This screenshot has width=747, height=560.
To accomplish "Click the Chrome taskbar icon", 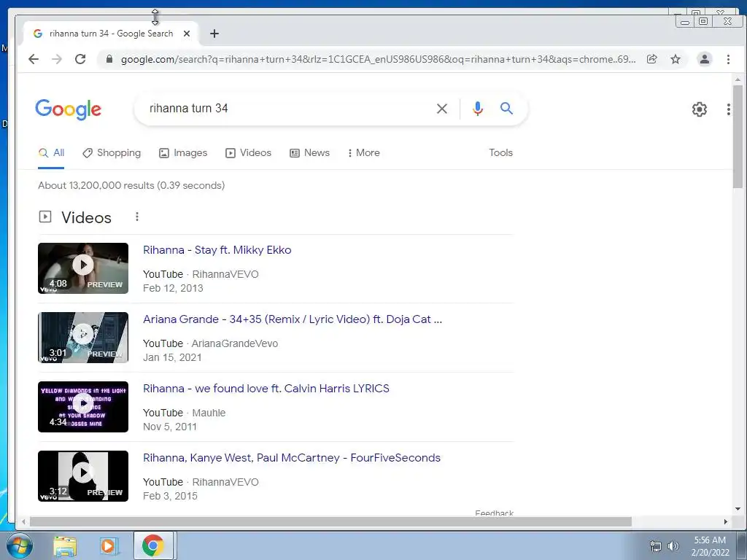I will pyautogui.click(x=153, y=545).
